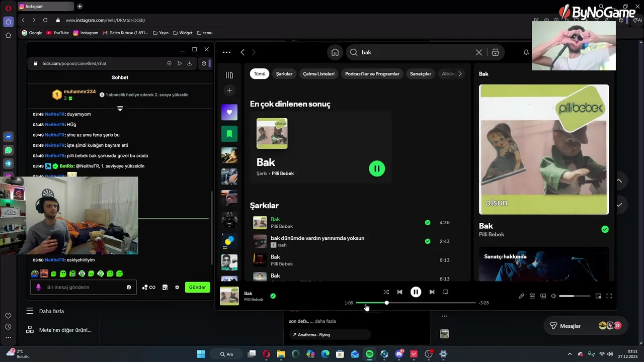Select the 'Sanatçılar' filter chip

tap(421, 74)
